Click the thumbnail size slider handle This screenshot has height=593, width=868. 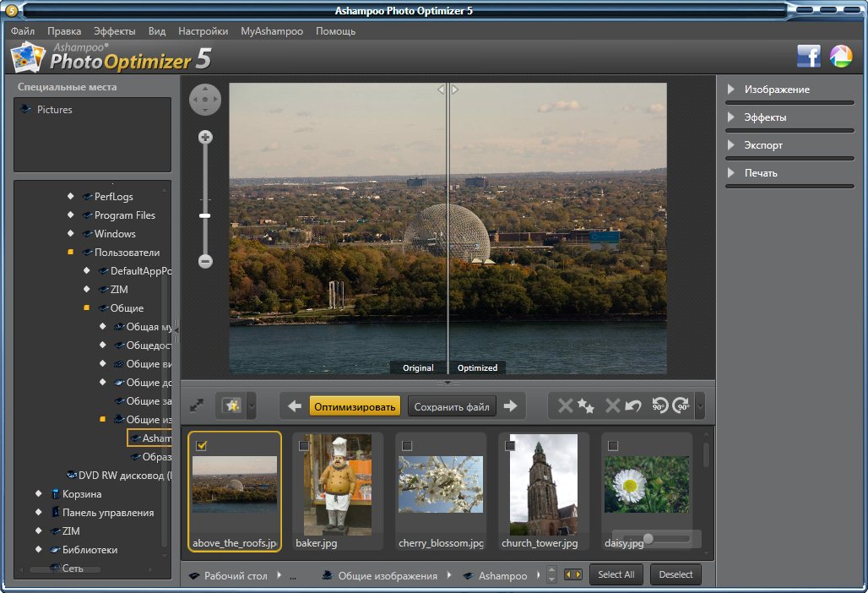[x=648, y=538]
